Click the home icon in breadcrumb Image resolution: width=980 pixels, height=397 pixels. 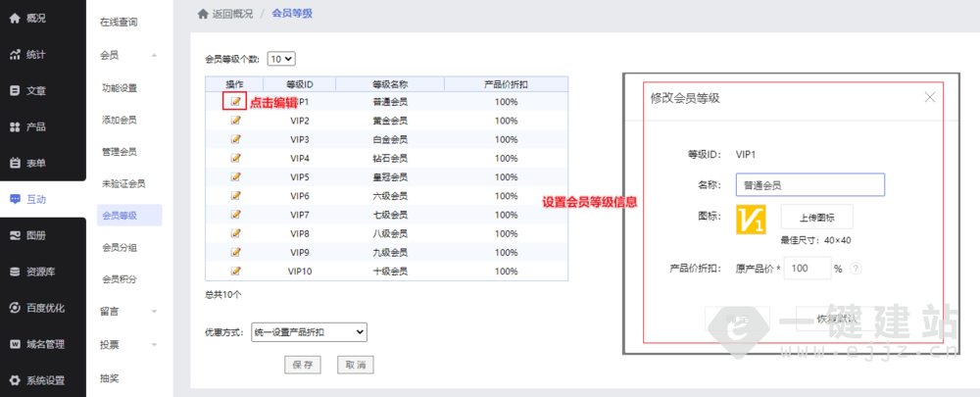click(x=203, y=14)
